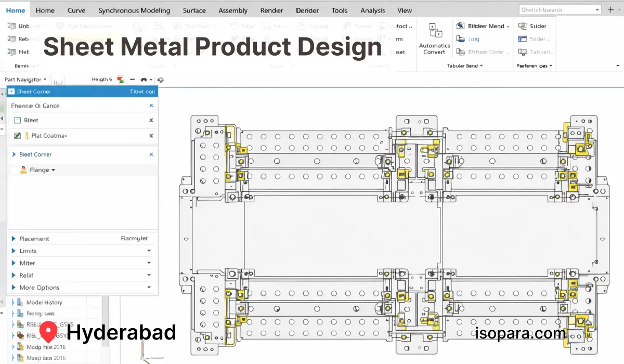Click the Flange feature icon
Image resolution: width=624 pixels, height=364 pixels.
coord(23,170)
